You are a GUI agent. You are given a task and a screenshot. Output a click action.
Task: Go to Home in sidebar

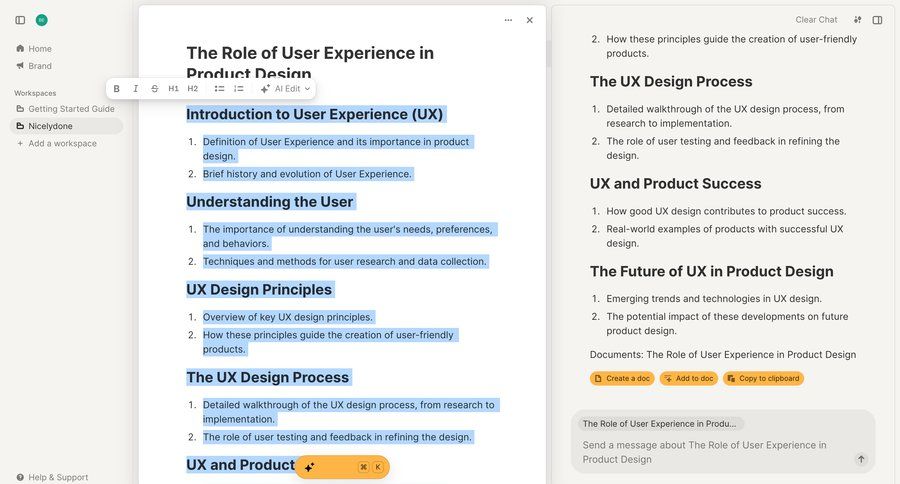click(x=34, y=49)
